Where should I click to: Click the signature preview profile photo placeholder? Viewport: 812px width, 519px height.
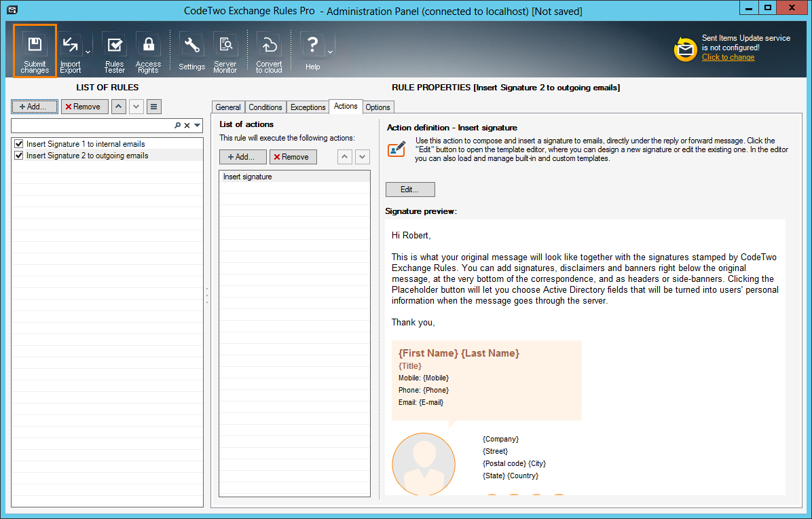pyautogui.click(x=424, y=464)
